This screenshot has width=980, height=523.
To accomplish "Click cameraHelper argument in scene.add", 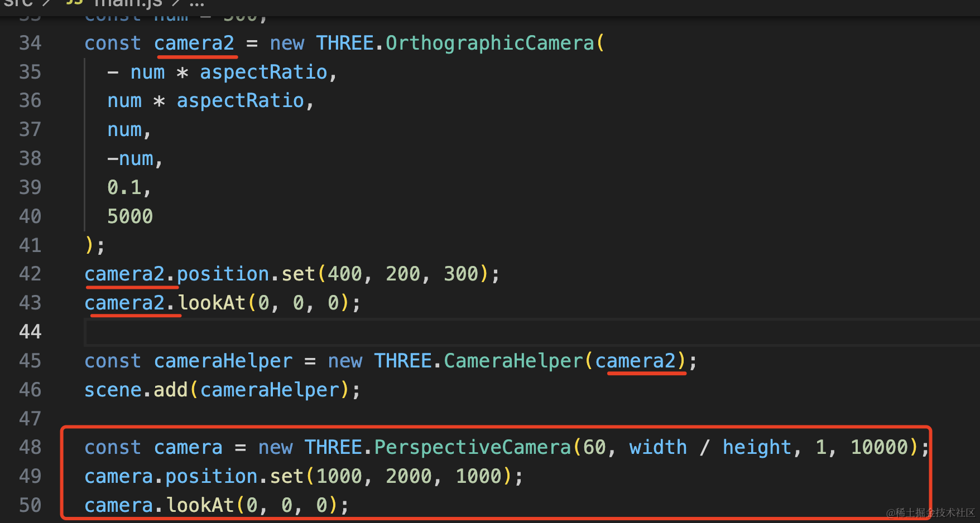I will click(x=270, y=390).
